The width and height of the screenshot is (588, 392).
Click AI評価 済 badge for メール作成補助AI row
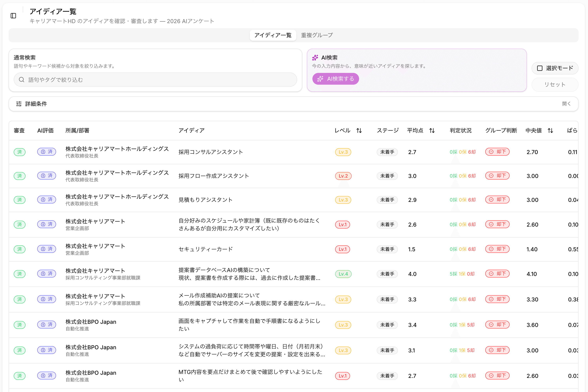[47, 299]
